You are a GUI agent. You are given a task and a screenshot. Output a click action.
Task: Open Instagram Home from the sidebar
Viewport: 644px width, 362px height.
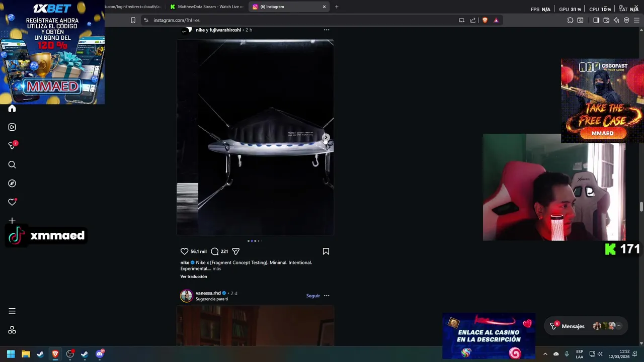12,109
